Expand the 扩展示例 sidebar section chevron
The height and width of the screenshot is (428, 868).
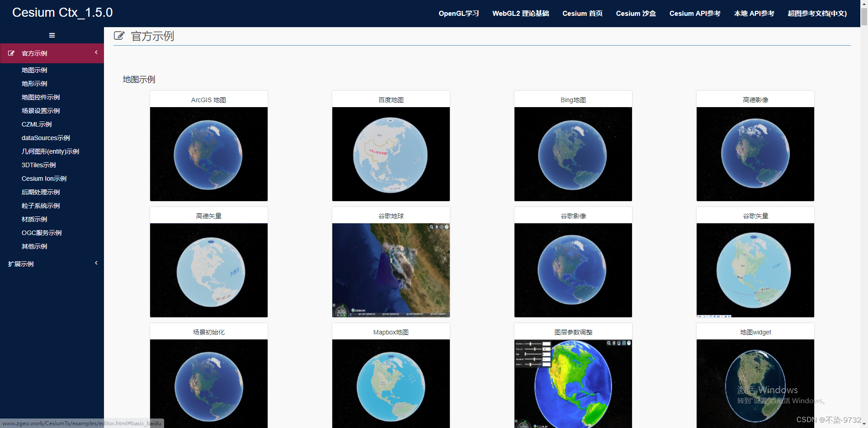click(96, 263)
